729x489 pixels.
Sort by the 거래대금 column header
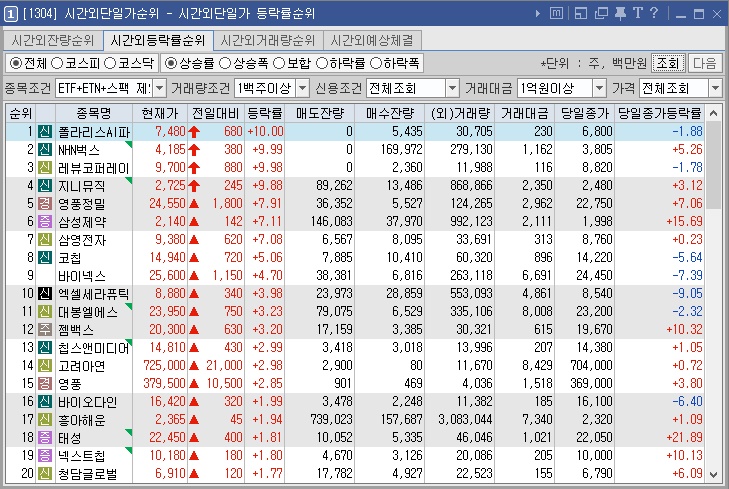tap(524, 113)
